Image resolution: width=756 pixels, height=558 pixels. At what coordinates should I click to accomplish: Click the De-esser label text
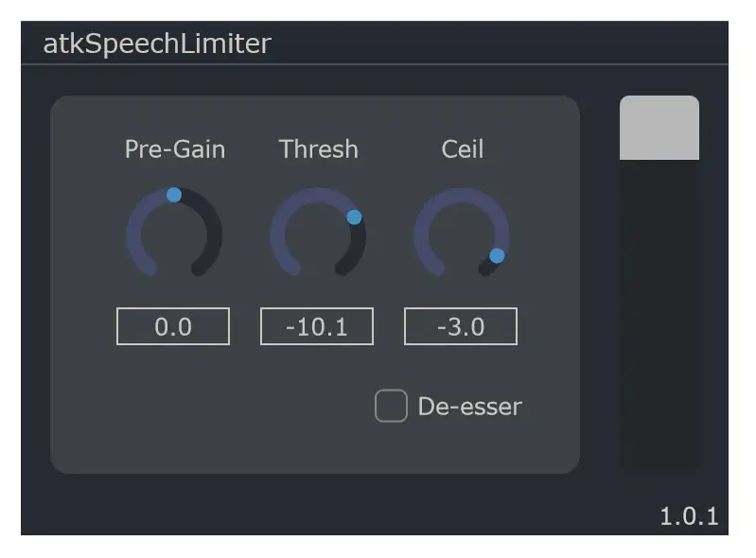469,407
